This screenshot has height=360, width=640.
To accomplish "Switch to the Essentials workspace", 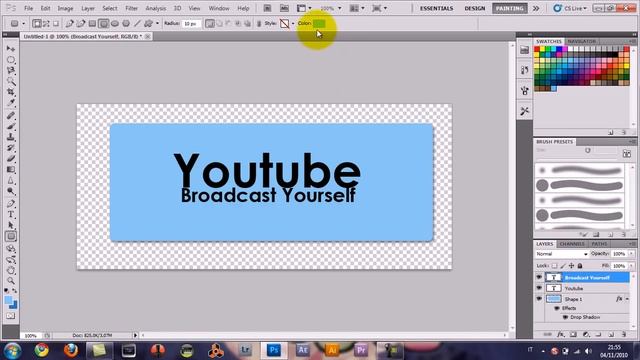I will point(436,8).
